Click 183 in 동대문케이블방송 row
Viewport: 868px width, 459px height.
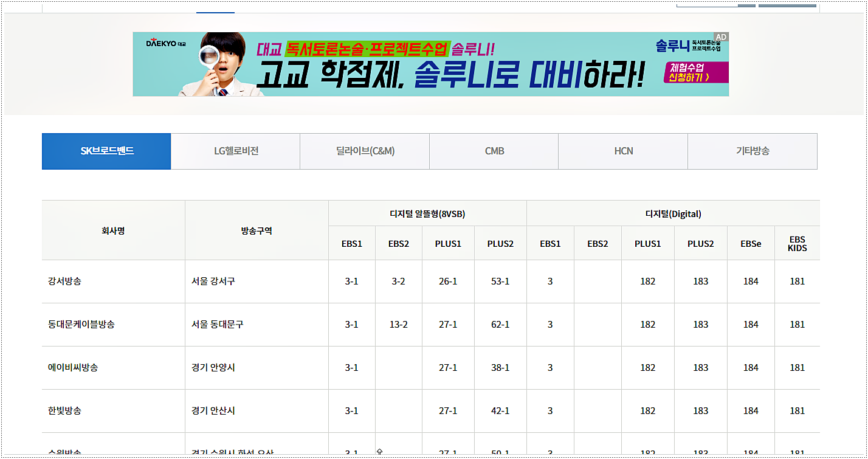(700, 325)
